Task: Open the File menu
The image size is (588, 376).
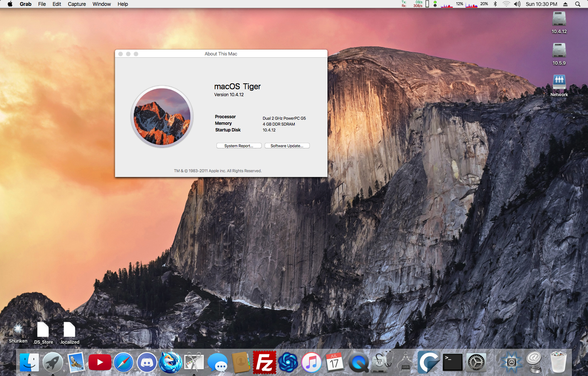Action: (x=42, y=4)
